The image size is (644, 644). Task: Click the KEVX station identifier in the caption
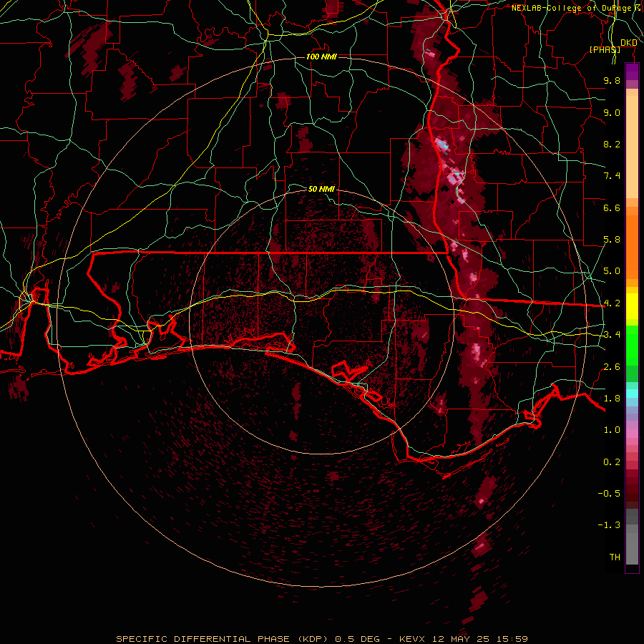[x=413, y=639]
